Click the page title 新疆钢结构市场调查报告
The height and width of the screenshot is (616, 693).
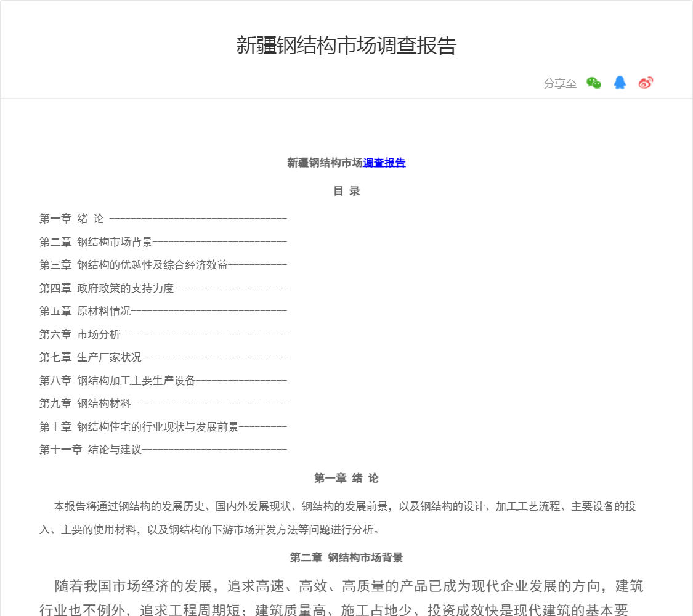coord(346,46)
